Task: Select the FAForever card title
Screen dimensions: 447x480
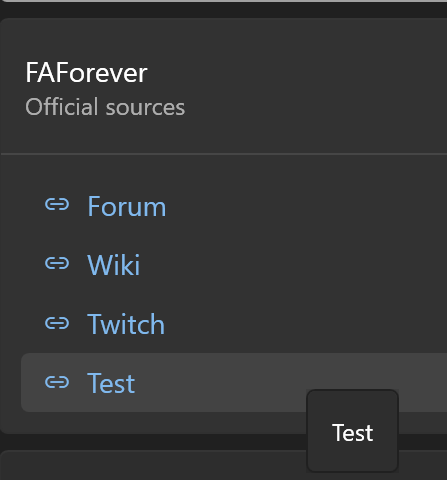Action: tap(86, 72)
